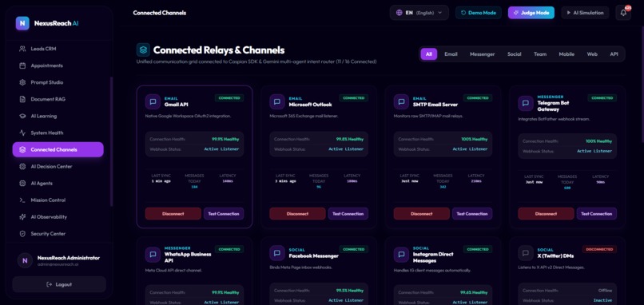Test Connection for Microsoft Outlook

(x=348, y=214)
